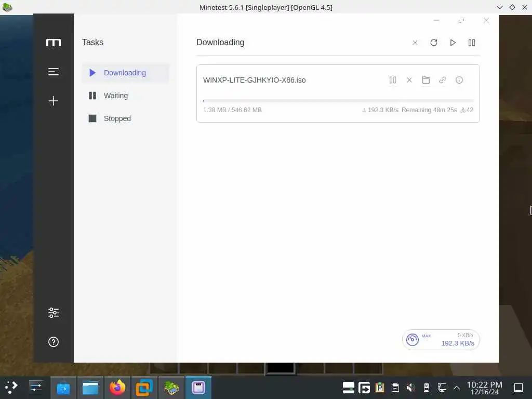
Task: Refresh the task list
Action: tap(434, 43)
